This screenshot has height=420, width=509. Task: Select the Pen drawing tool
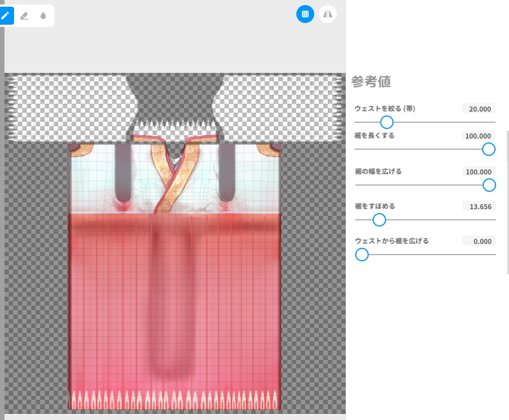pos(6,16)
